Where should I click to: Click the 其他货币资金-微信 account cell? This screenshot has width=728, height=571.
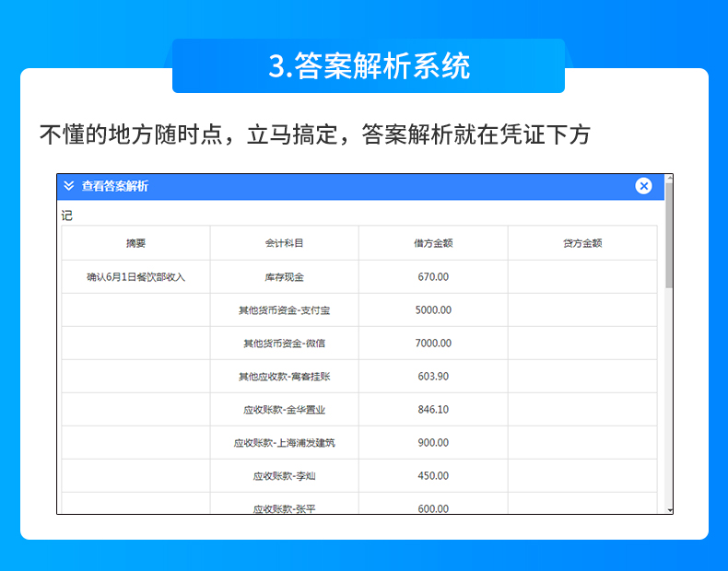284,344
